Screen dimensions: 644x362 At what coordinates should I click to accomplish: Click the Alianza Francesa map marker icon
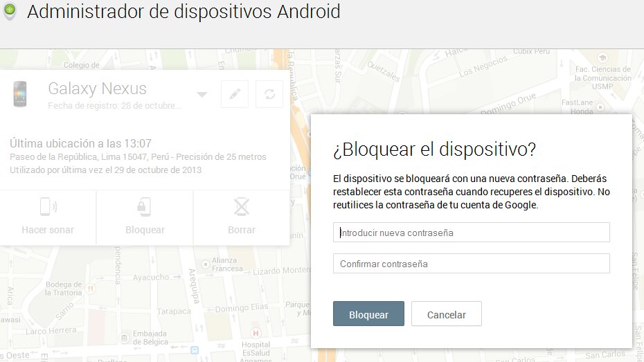206,264
